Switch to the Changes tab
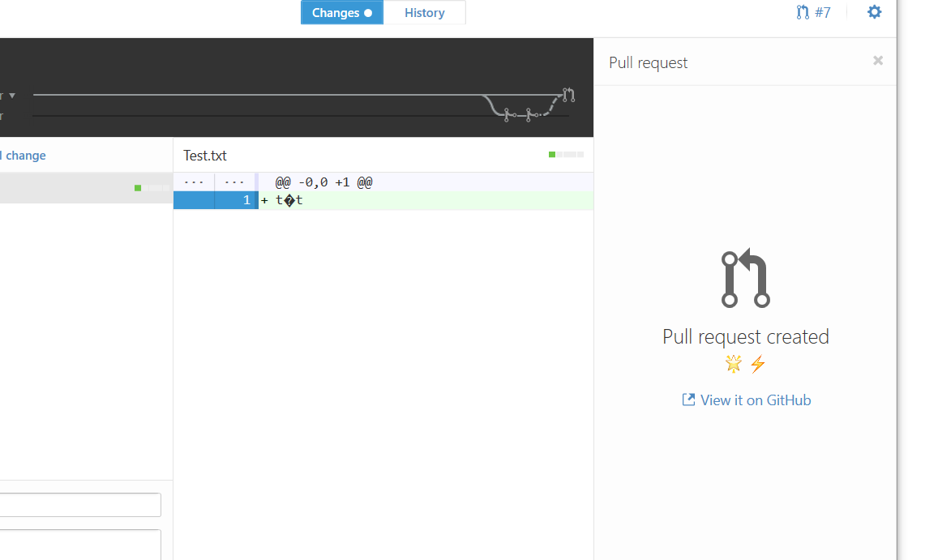This screenshot has width=938, height=560. (x=341, y=13)
